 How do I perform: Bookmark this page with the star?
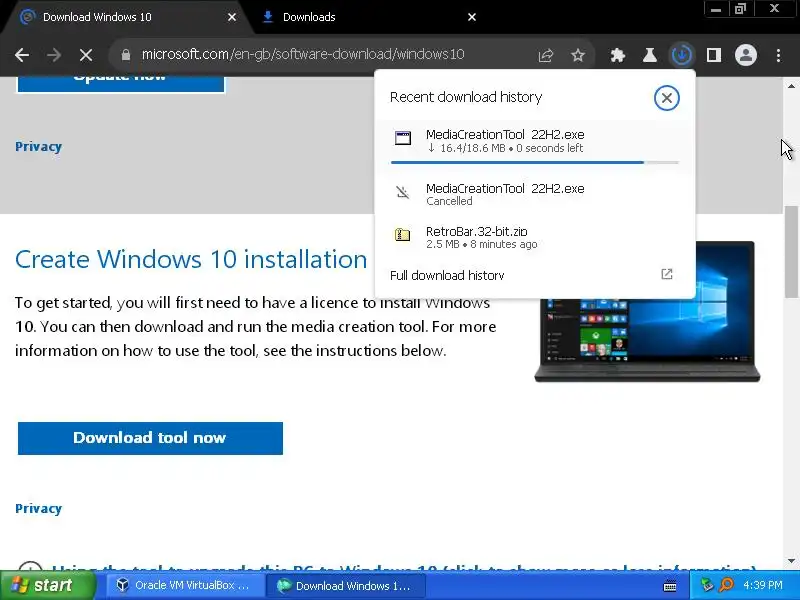coord(578,55)
